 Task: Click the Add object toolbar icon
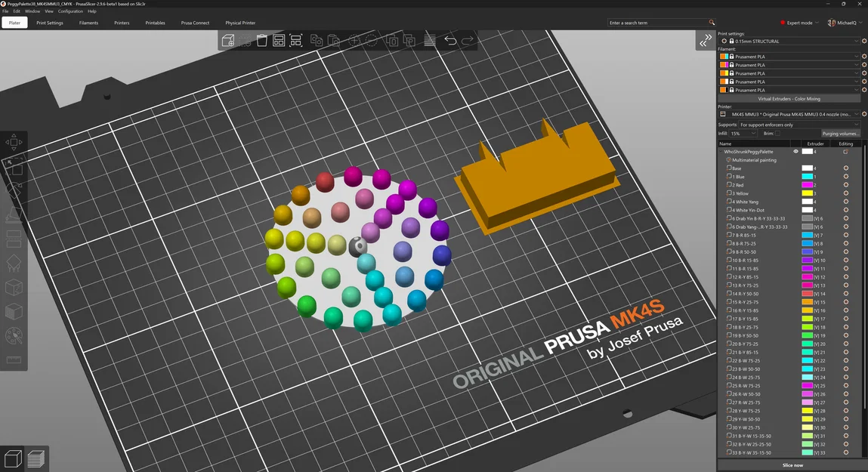coord(227,40)
